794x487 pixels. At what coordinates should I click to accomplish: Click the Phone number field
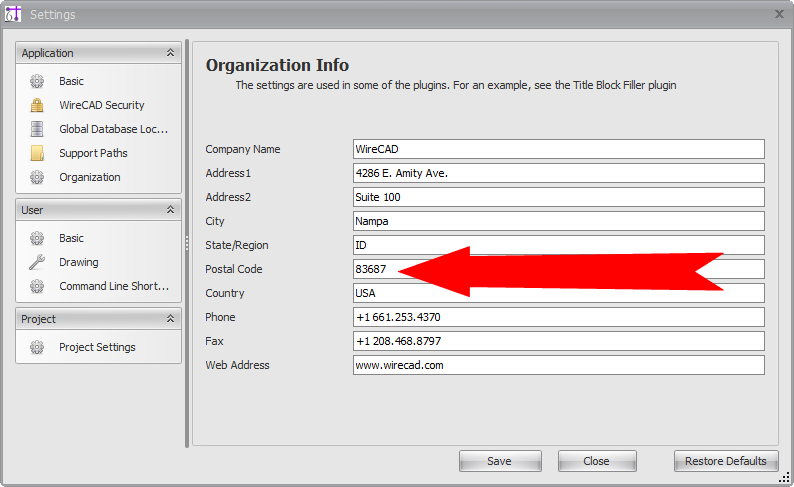pyautogui.click(x=559, y=317)
